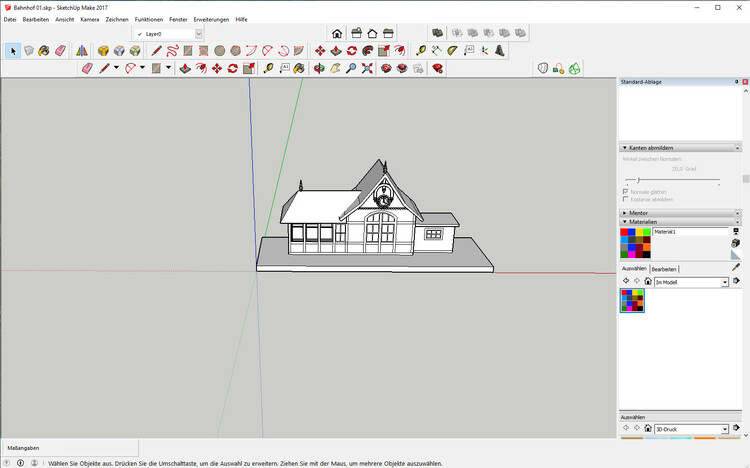The height and width of the screenshot is (468, 750).
Task: Activate the Follow Me tool
Action: [367, 51]
